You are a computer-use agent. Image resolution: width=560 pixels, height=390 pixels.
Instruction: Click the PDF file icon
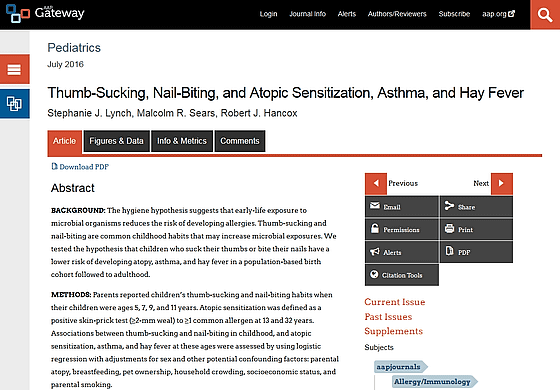coord(449,251)
